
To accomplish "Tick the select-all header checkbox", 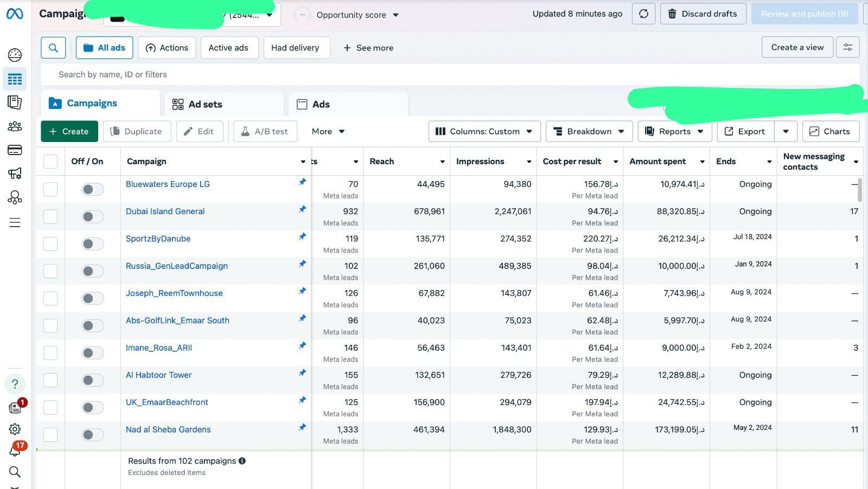I will tap(50, 162).
